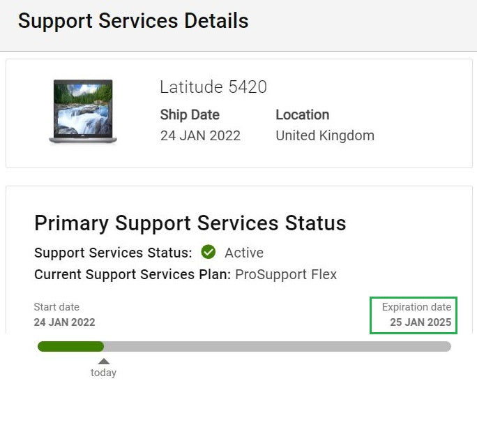Click the Active status text
The image size is (477, 448).
(x=244, y=253)
